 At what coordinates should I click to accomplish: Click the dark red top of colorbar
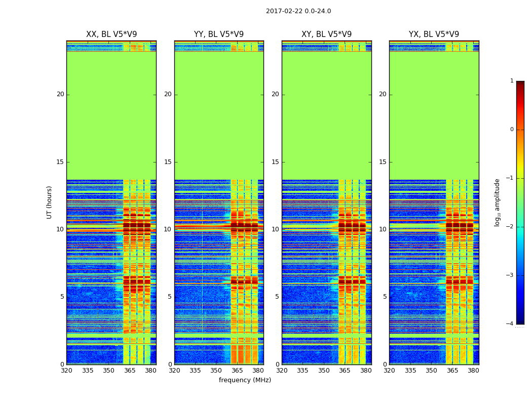pyautogui.click(x=520, y=84)
